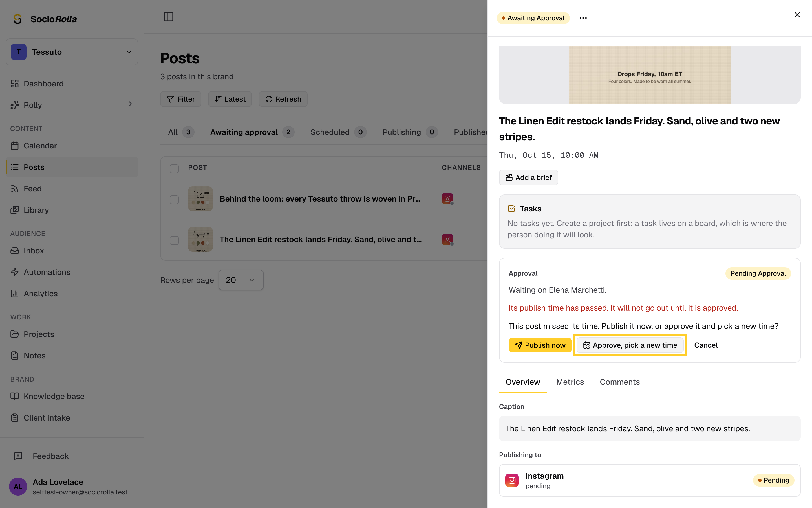Expand the Rolly submenu chevron

click(x=130, y=104)
